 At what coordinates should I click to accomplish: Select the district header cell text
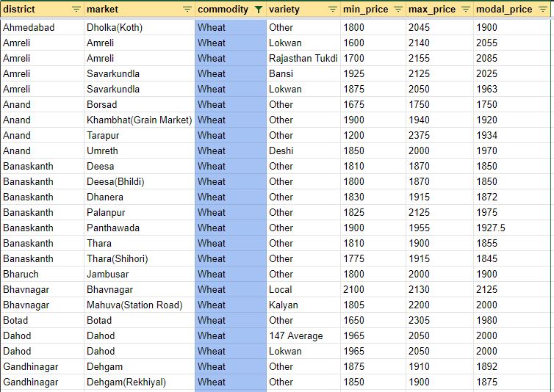click(x=20, y=10)
